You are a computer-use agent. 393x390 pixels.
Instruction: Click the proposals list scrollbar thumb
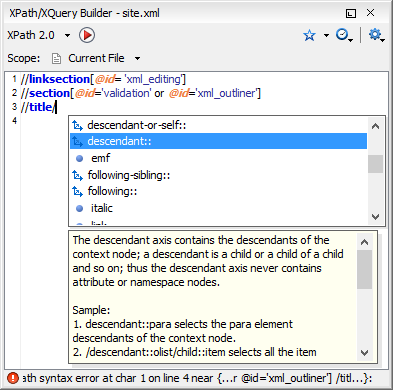point(375,164)
